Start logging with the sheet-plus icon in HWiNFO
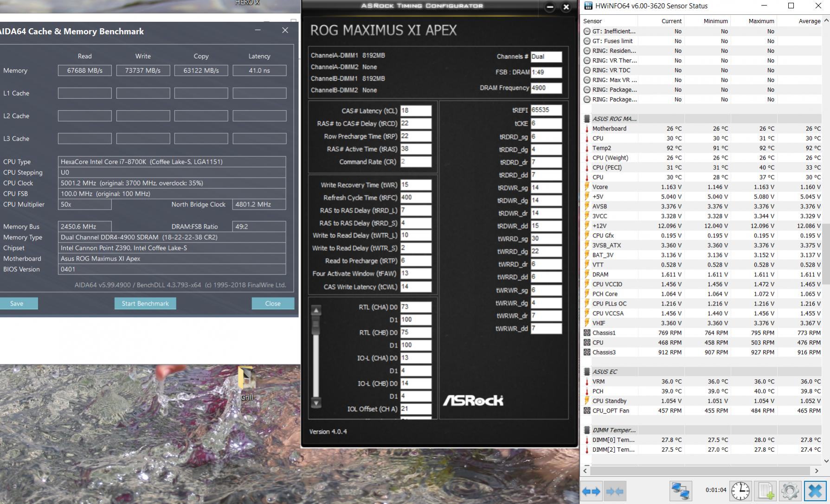Viewport: 830px width, 504px height. (765, 491)
